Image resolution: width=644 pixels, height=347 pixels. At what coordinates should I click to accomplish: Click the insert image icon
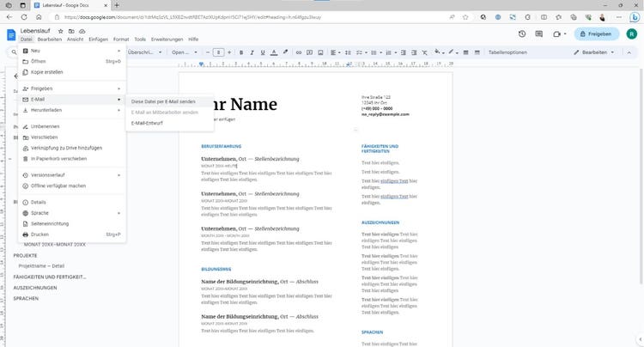coord(320,52)
